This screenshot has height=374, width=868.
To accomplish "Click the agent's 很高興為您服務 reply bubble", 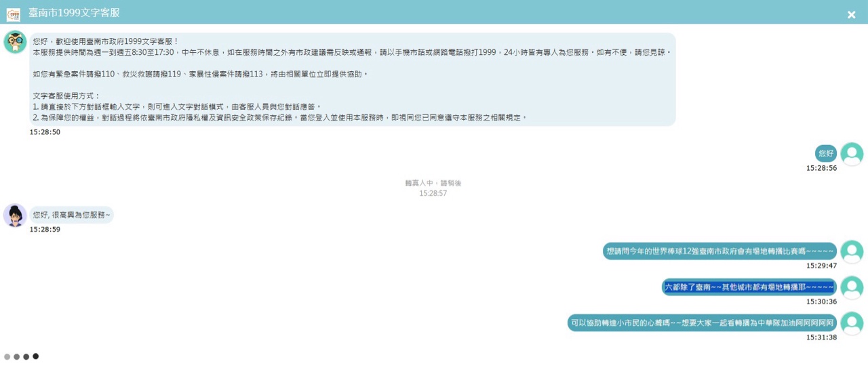I will [71, 215].
